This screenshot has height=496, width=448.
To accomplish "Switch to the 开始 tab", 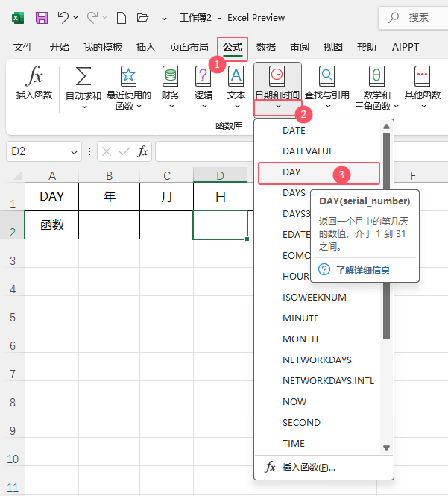I will point(59,47).
